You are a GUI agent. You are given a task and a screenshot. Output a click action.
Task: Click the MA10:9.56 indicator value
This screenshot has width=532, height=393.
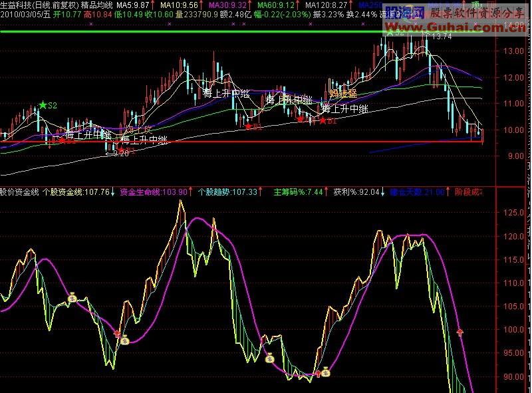click(179, 5)
